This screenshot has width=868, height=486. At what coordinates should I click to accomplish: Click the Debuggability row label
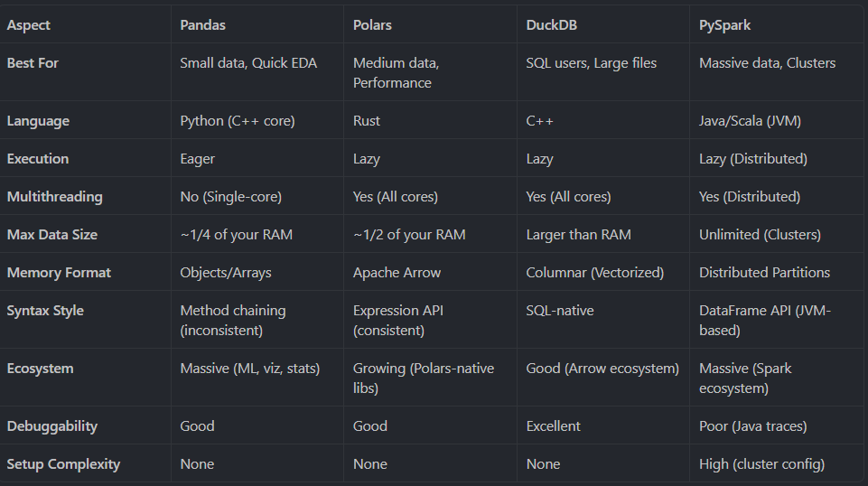[52, 426]
